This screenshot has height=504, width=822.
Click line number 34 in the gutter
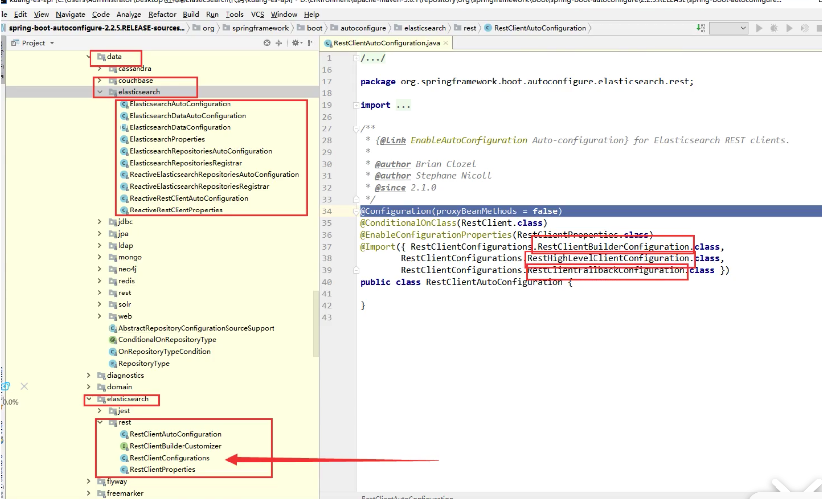327,211
